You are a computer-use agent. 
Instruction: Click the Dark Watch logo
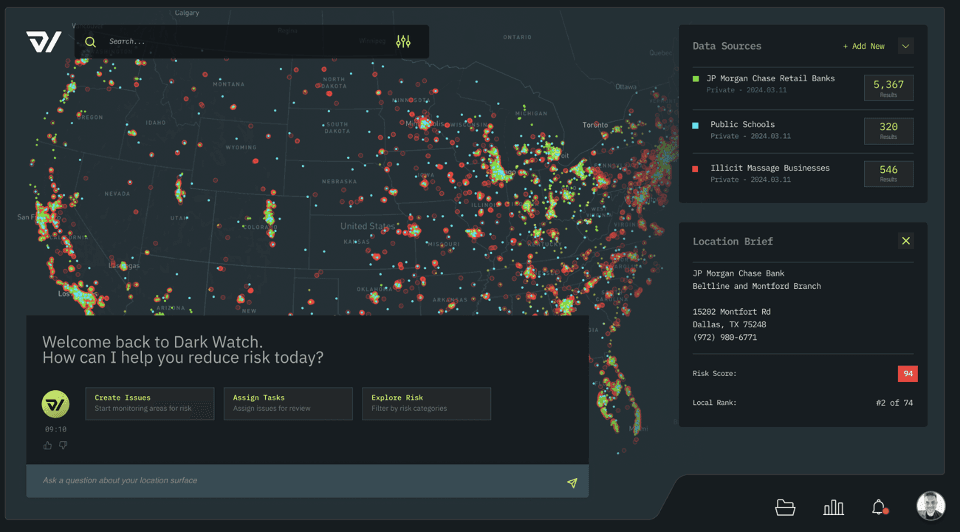(43, 42)
